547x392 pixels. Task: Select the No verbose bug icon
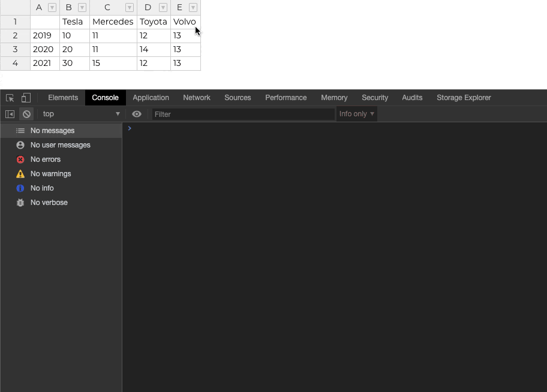(20, 203)
